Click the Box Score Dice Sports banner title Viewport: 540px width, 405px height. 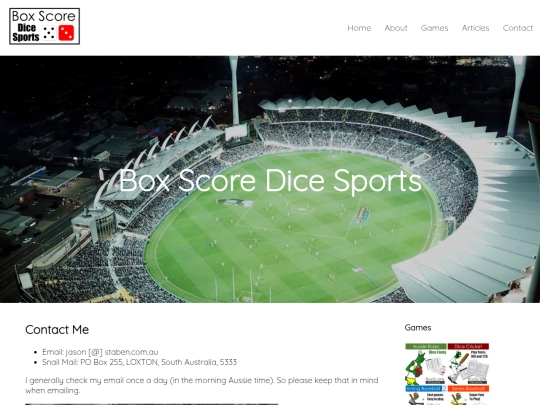[270, 181]
